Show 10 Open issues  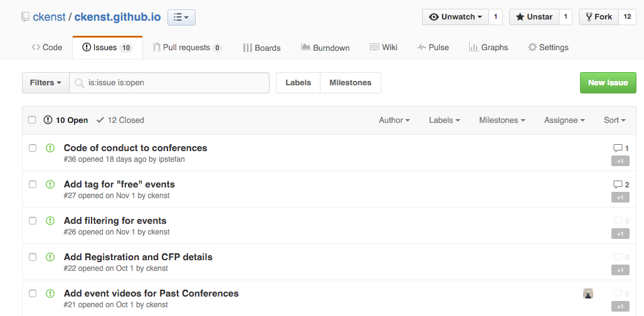66,120
